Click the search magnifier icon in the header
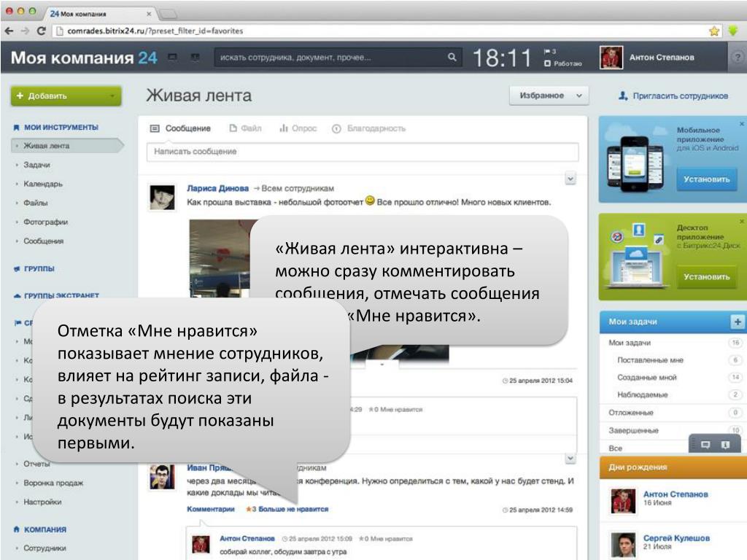747x560 pixels. [452, 57]
